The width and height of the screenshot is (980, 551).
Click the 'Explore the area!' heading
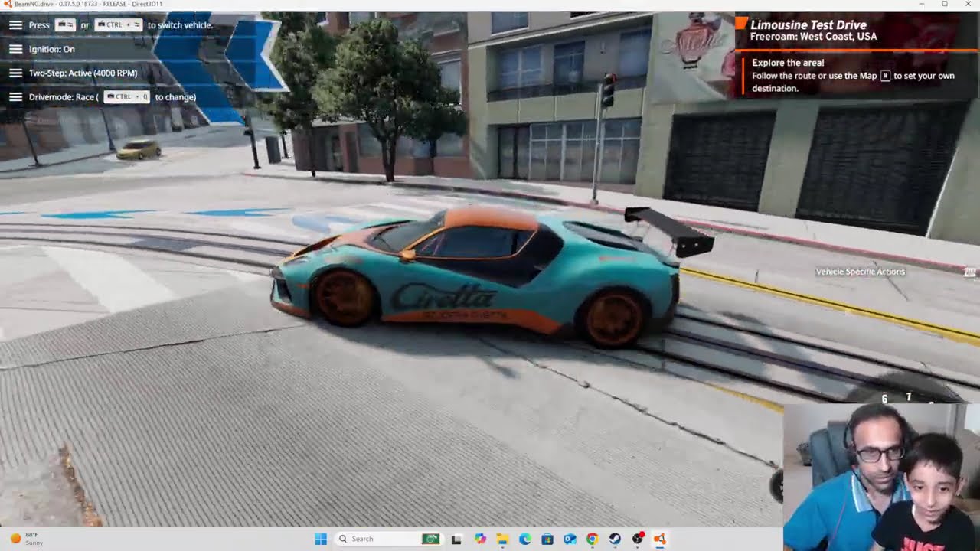tap(788, 63)
